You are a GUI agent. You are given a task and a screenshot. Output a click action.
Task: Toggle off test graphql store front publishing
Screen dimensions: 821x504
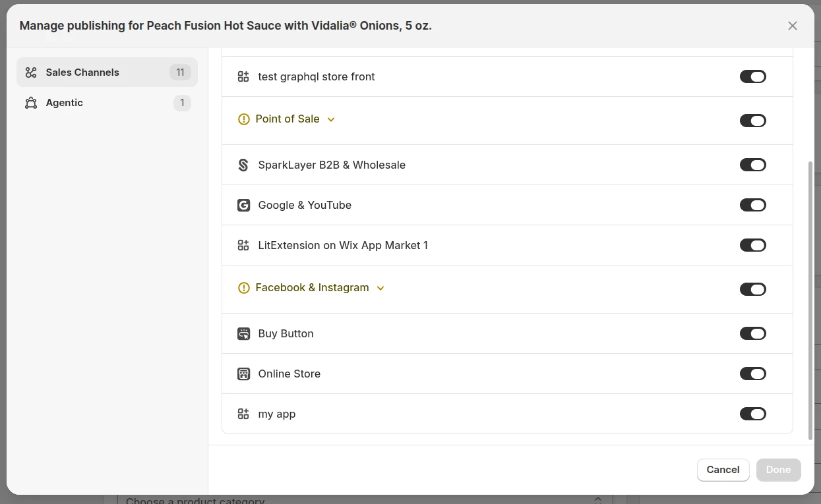pos(752,76)
